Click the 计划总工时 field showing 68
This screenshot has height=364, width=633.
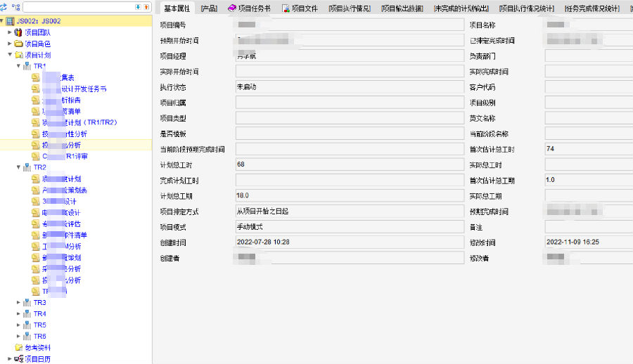coord(350,164)
